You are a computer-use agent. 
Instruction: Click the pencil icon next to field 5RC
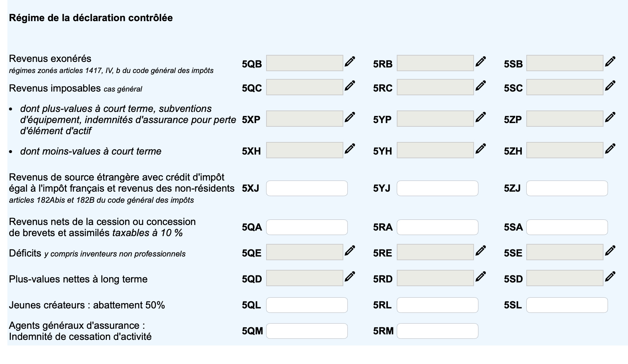click(x=481, y=86)
